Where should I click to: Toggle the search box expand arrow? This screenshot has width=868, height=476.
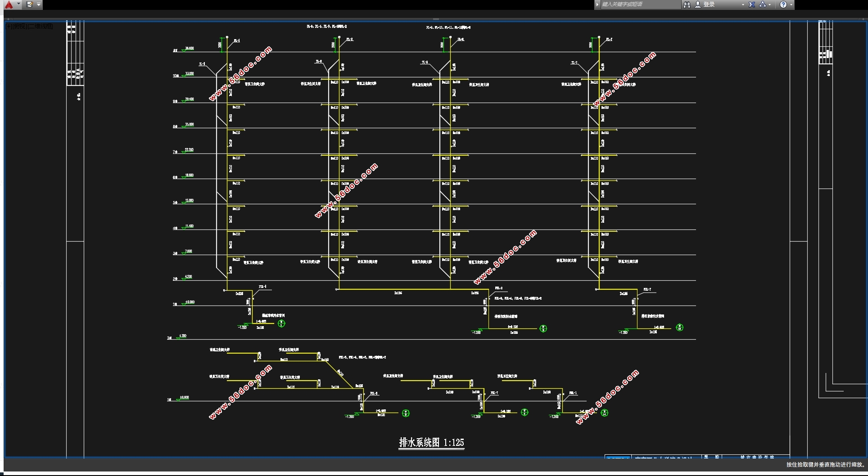click(597, 4)
